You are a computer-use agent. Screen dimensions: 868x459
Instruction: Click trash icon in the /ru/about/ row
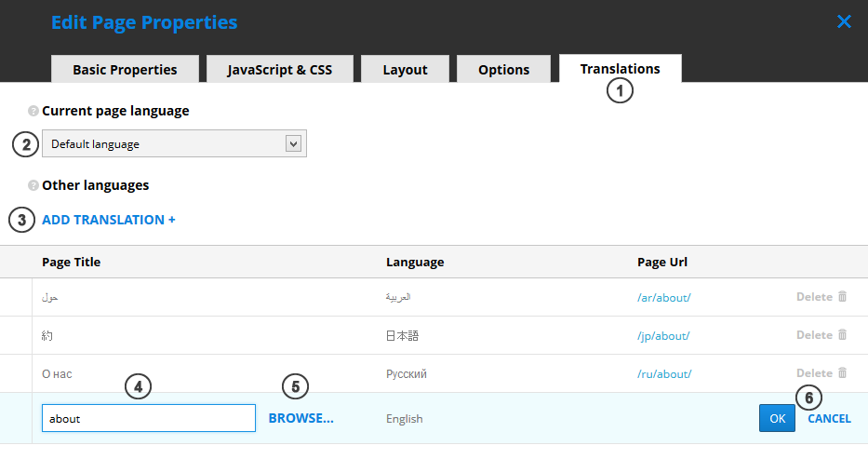click(843, 372)
